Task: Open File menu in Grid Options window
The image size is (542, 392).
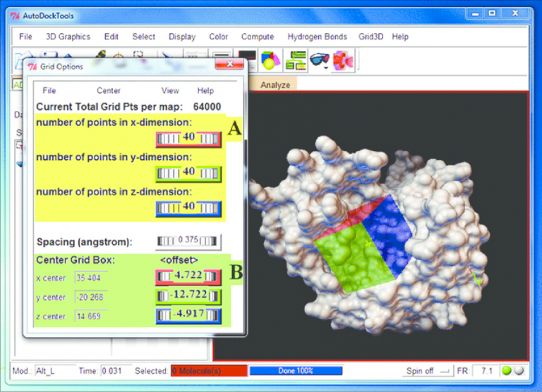Action: coord(49,90)
